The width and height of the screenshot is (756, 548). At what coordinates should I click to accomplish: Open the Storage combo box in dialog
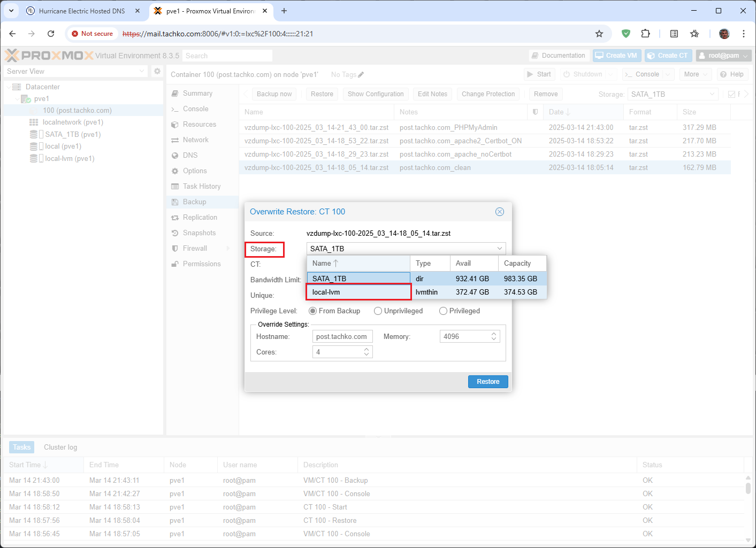click(406, 249)
